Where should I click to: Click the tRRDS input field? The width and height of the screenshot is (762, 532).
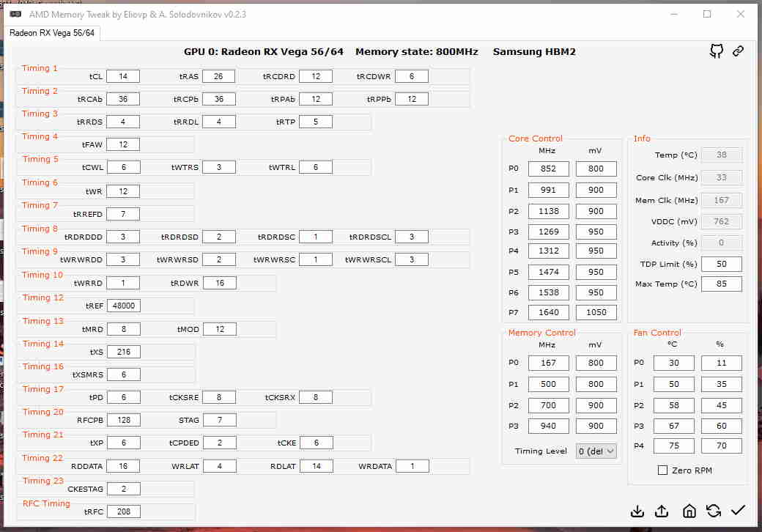click(123, 122)
